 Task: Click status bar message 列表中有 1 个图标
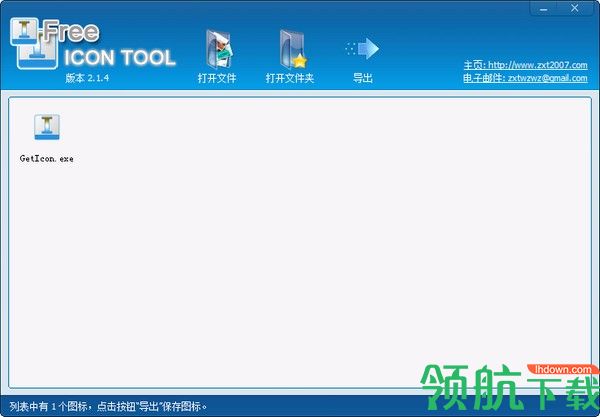coord(108,406)
